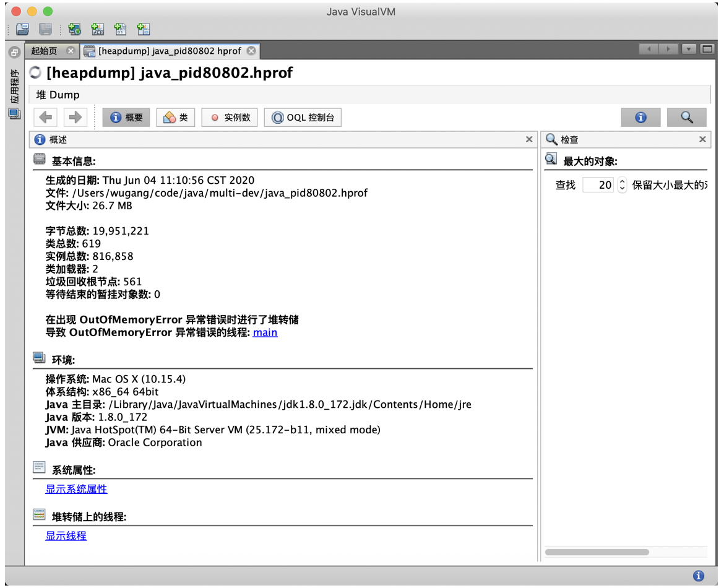This screenshot has width=724, height=588.
Task: Click the 垃圾回收根节点: 561 text
Action: [x=93, y=282]
